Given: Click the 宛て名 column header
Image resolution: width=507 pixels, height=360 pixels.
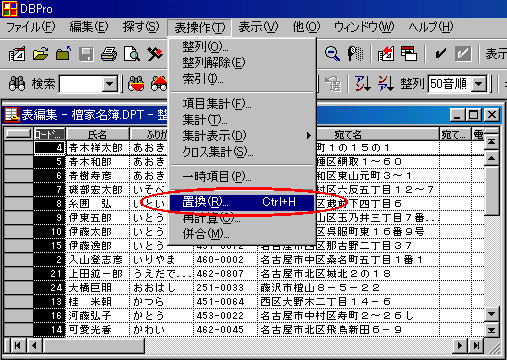Looking at the screenshot, I should click(x=348, y=134).
